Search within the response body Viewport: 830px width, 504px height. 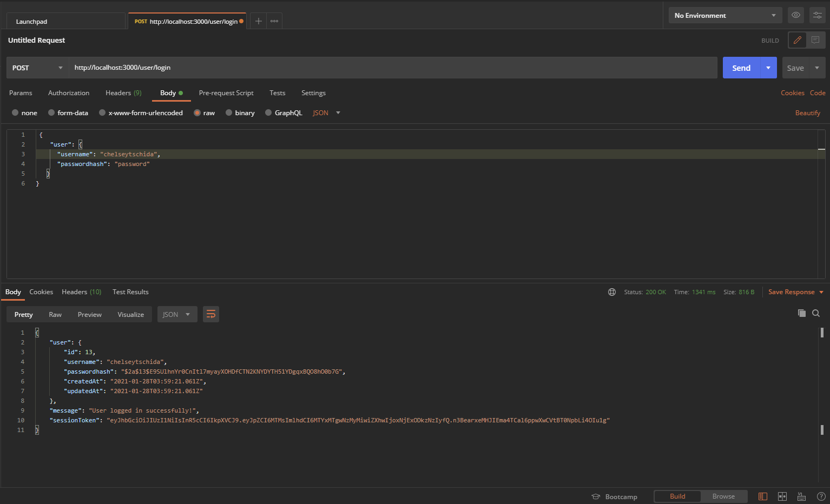pyautogui.click(x=816, y=313)
